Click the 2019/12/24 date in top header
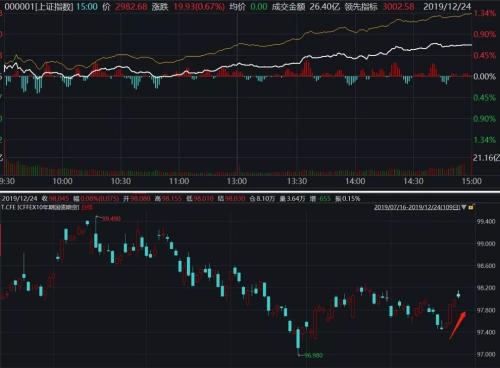This screenshot has height=368, width=500. tap(447, 7)
